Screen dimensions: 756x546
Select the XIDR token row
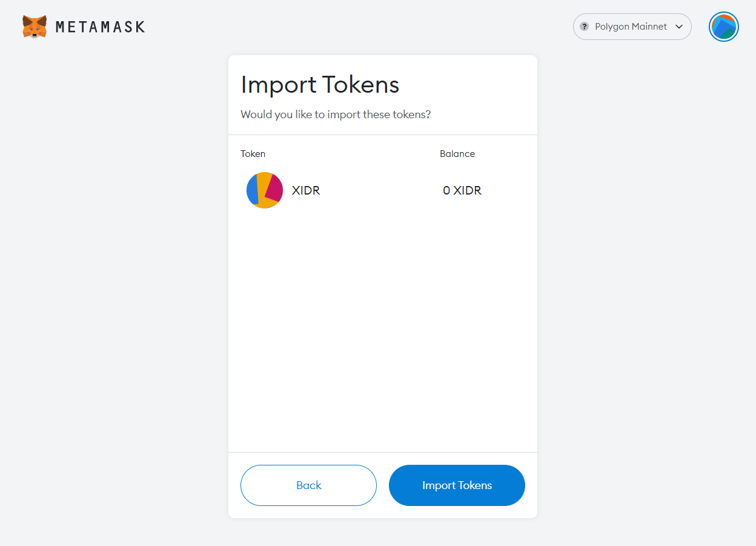point(383,190)
